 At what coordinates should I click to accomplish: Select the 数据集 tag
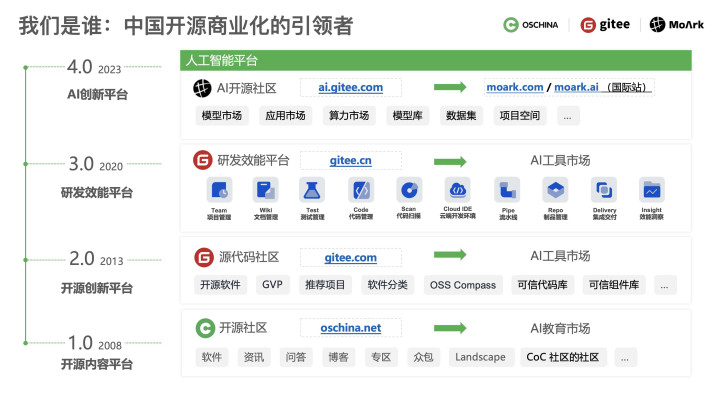tap(461, 115)
